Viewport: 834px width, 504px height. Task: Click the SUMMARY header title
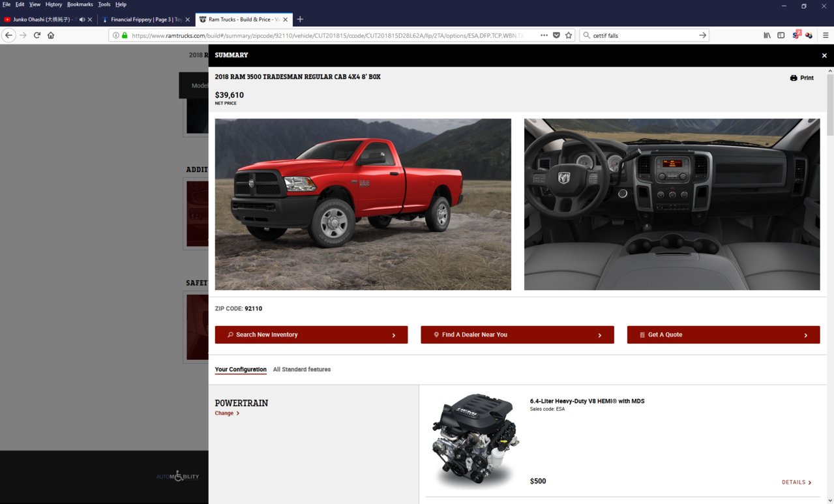(231, 55)
